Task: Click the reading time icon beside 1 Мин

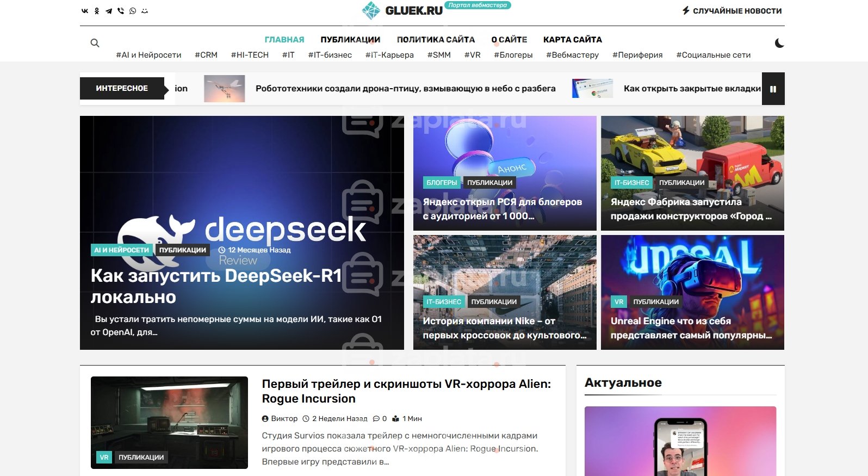Action: (x=396, y=419)
